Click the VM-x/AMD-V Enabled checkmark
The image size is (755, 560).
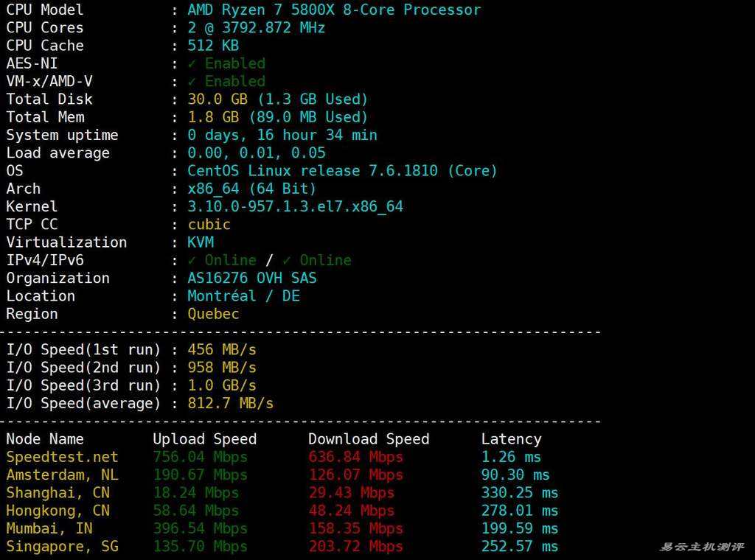[192, 81]
